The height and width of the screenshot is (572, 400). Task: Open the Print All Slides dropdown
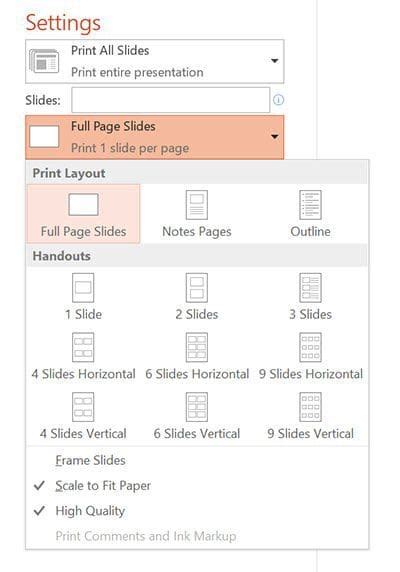[155, 61]
